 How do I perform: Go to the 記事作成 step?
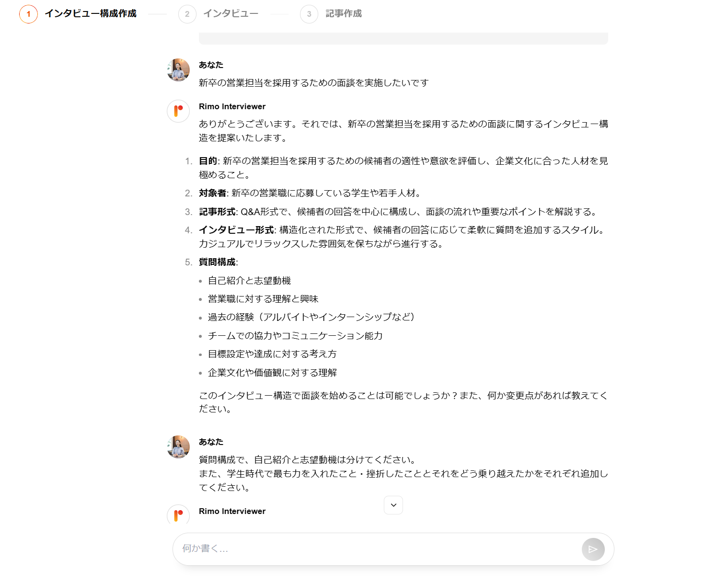point(344,13)
